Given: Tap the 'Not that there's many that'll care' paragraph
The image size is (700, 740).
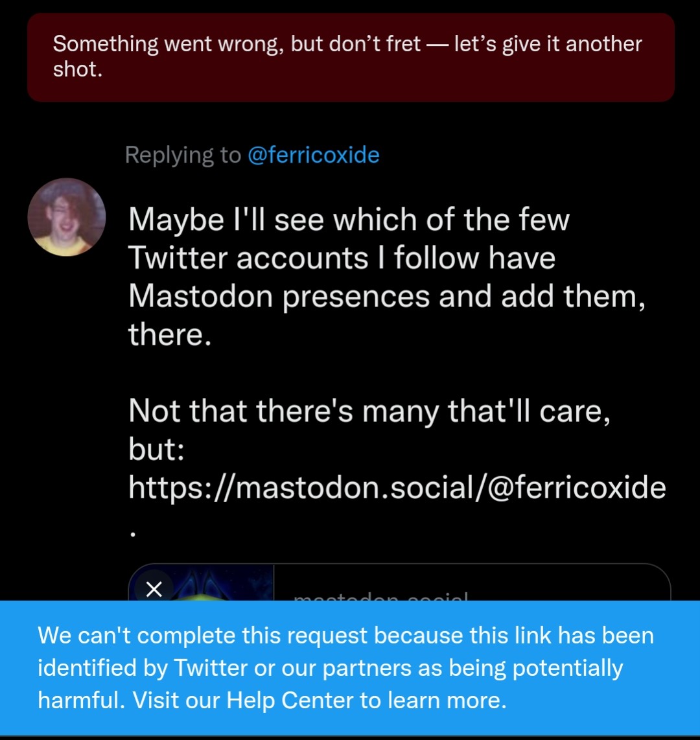Looking at the screenshot, I should pos(368,411).
